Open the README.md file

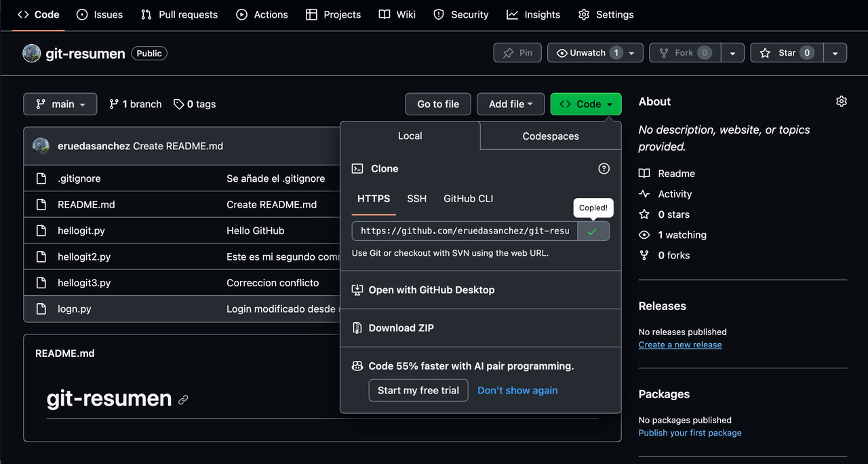pyautogui.click(x=86, y=204)
